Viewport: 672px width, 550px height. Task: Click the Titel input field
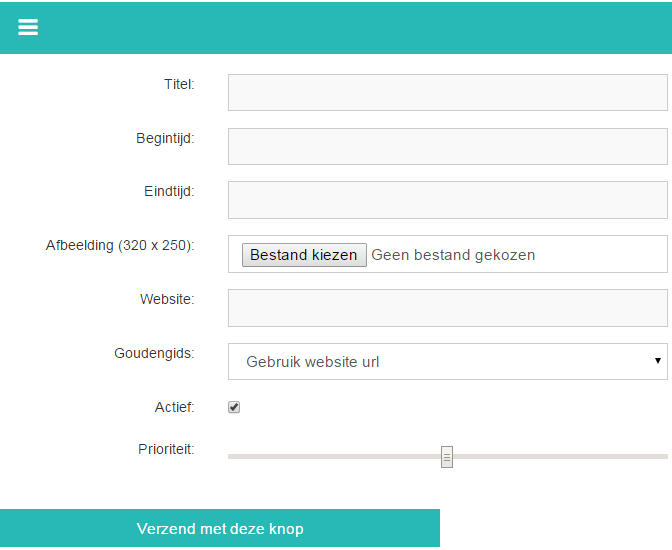click(x=447, y=93)
